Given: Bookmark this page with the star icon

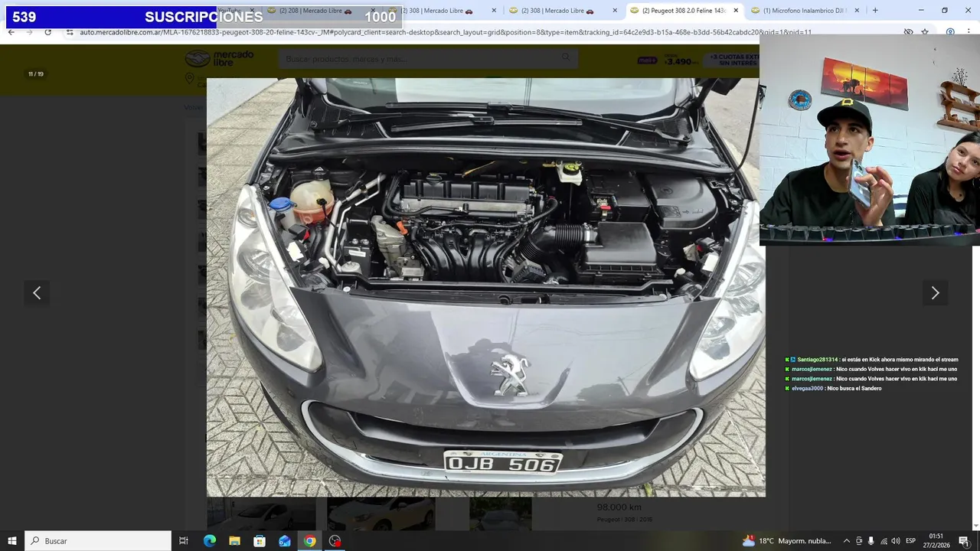Looking at the screenshot, I should [x=925, y=32].
